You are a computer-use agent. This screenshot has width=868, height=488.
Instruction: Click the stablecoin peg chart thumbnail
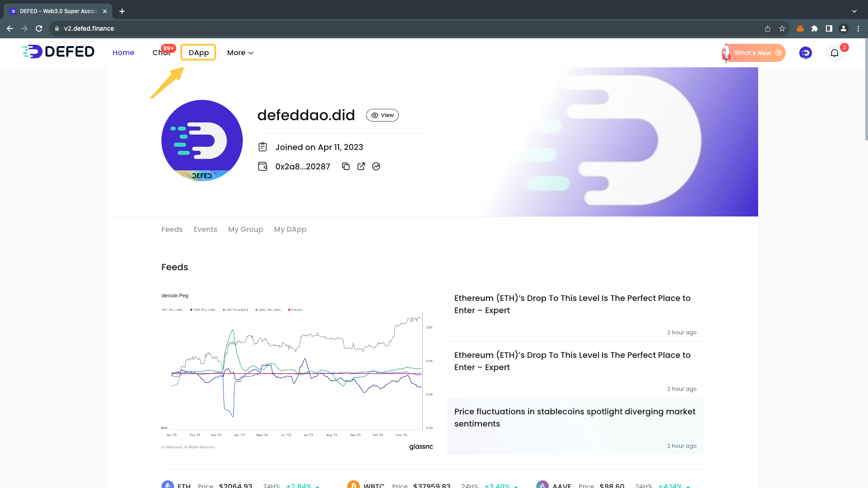click(x=297, y=371)
